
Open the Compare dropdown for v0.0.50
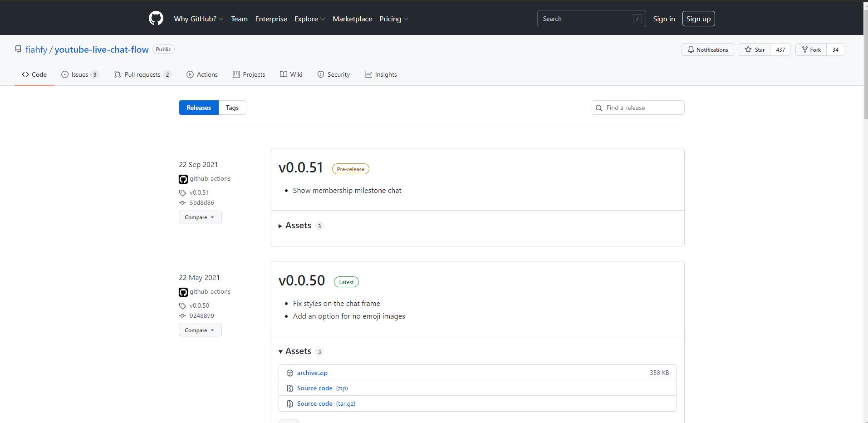pos(200,330)
